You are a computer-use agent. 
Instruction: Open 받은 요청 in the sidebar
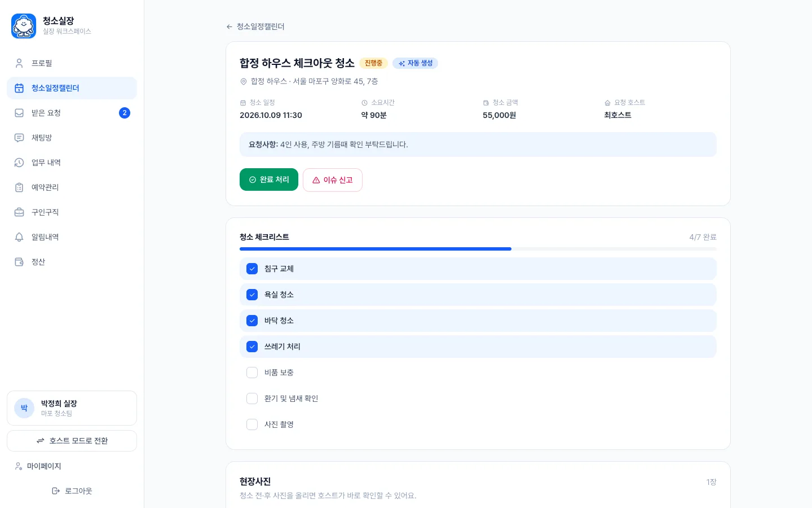click(x=72, y=113)
